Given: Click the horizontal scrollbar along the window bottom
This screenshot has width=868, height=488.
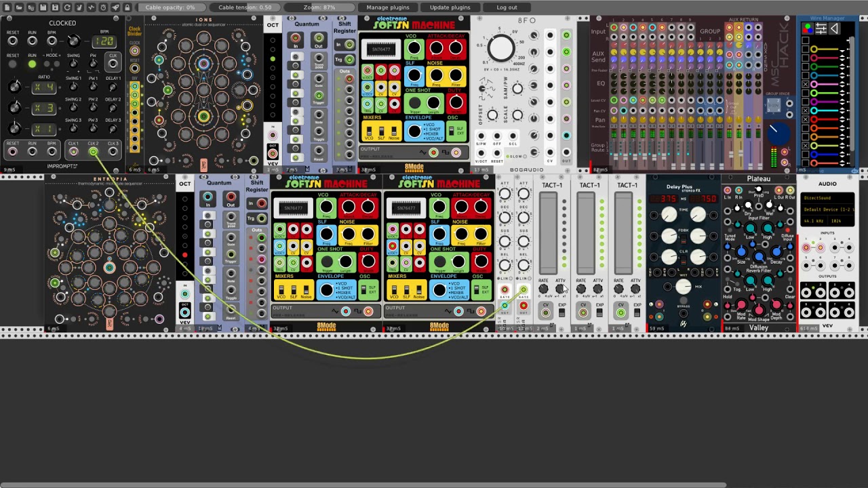Looking at the screenshot, I should [363, 485].
